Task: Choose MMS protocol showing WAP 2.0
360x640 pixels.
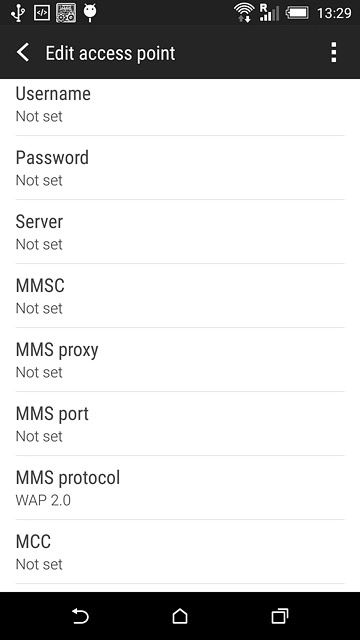Action: click(180, 488)
